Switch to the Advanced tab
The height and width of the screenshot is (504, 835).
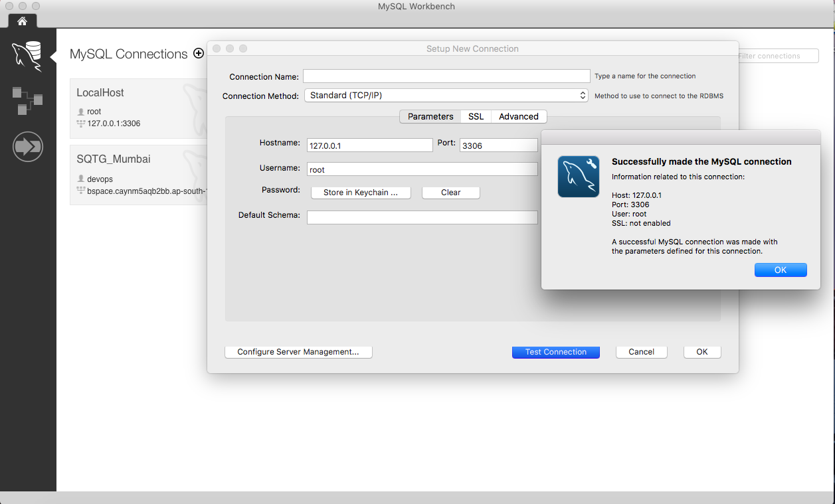519,116
